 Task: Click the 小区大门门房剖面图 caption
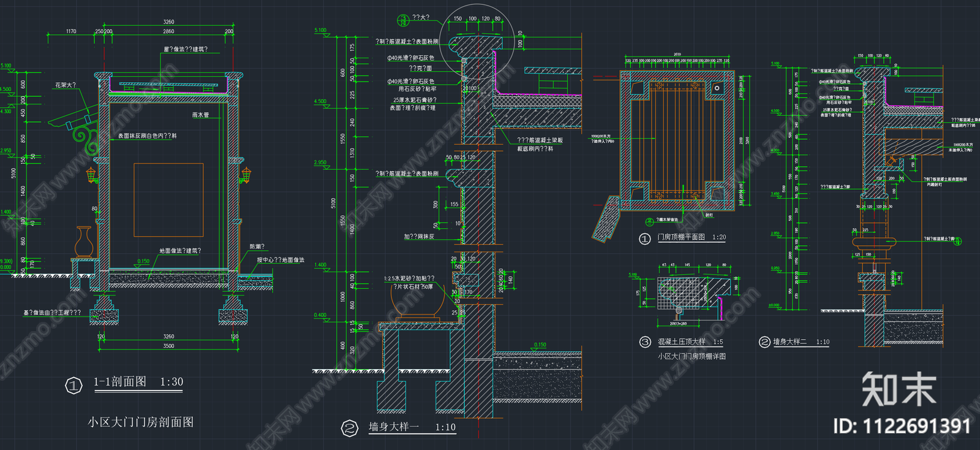tap(140, 422)
